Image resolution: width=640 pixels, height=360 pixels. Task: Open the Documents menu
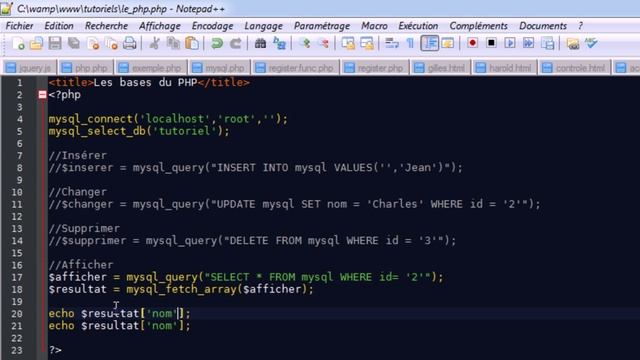[543, 26]
